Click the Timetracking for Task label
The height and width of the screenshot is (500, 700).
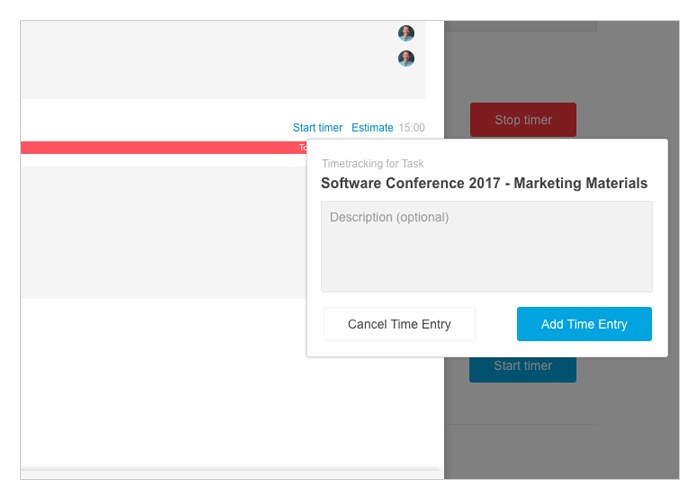coord(372,164)
